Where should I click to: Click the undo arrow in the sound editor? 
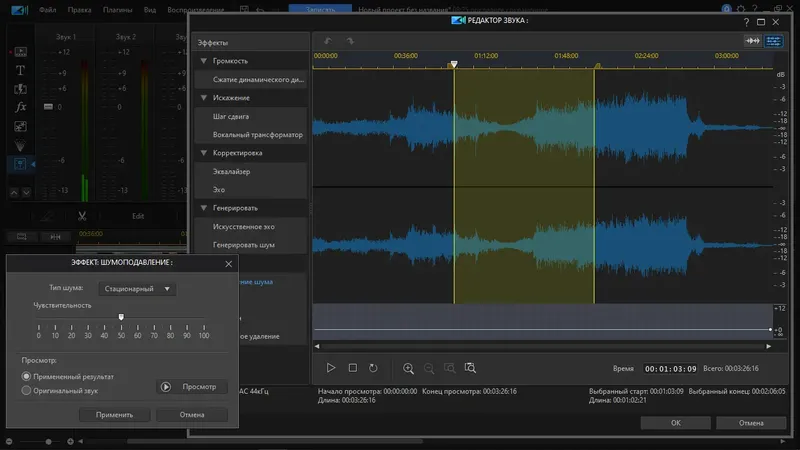[x=328, y=41]
